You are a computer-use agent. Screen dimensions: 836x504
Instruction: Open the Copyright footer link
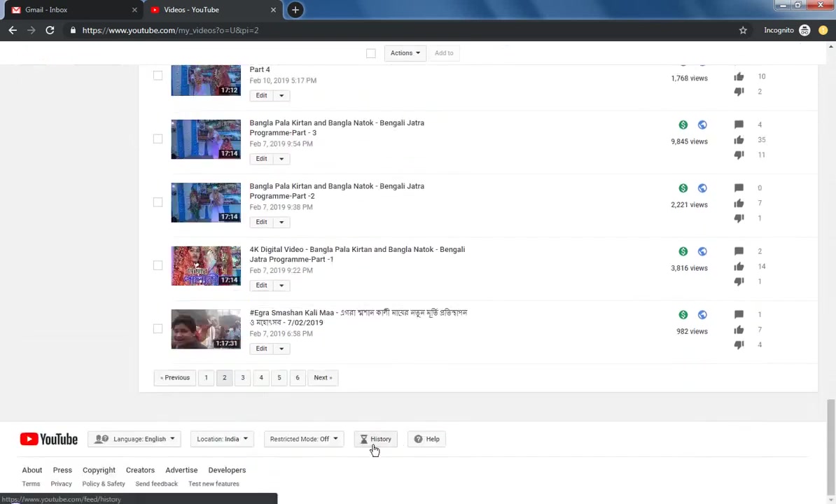pos(99,470)
